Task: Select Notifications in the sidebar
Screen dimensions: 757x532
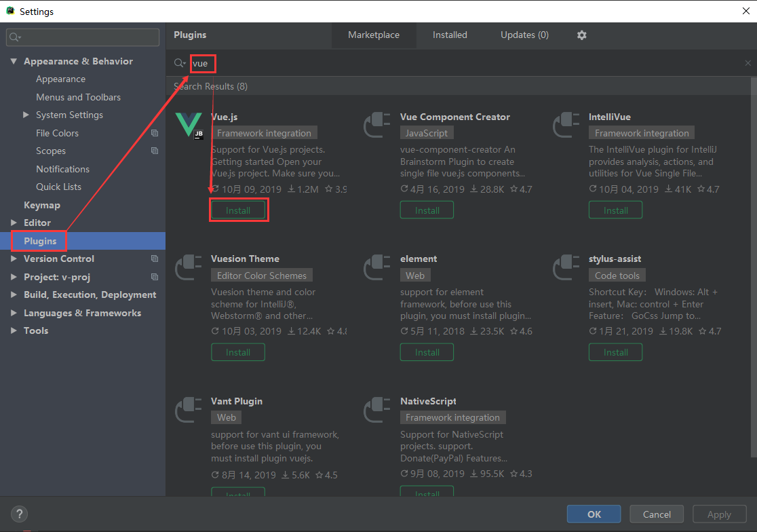Action: tap(63, 169)
